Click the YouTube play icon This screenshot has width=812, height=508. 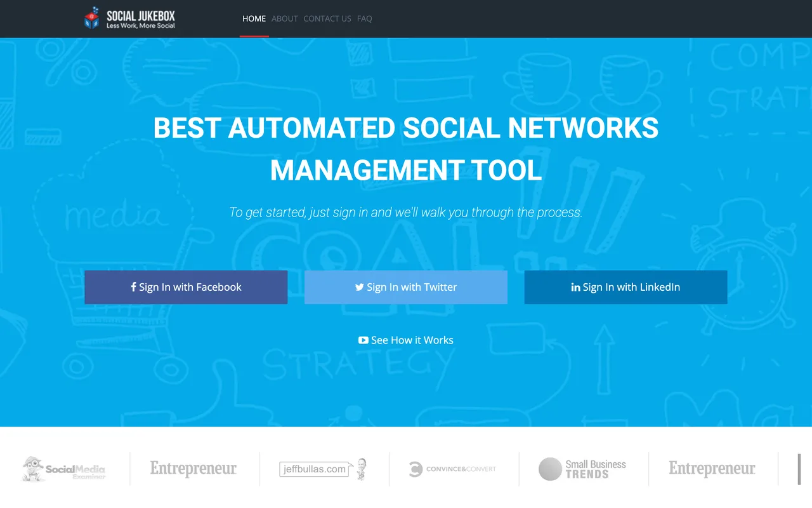pyautogui.click(x=363, y=340)
